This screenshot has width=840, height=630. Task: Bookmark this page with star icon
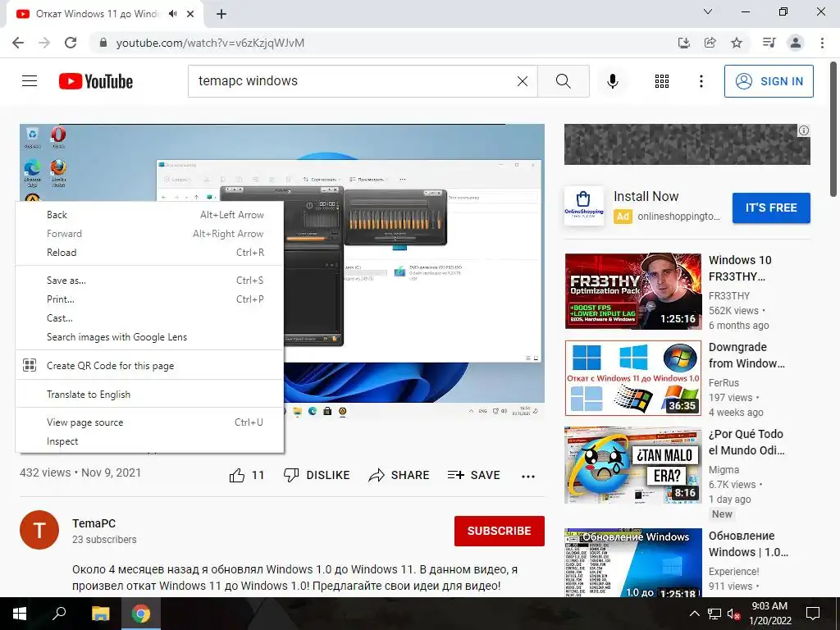coord(737,43)
